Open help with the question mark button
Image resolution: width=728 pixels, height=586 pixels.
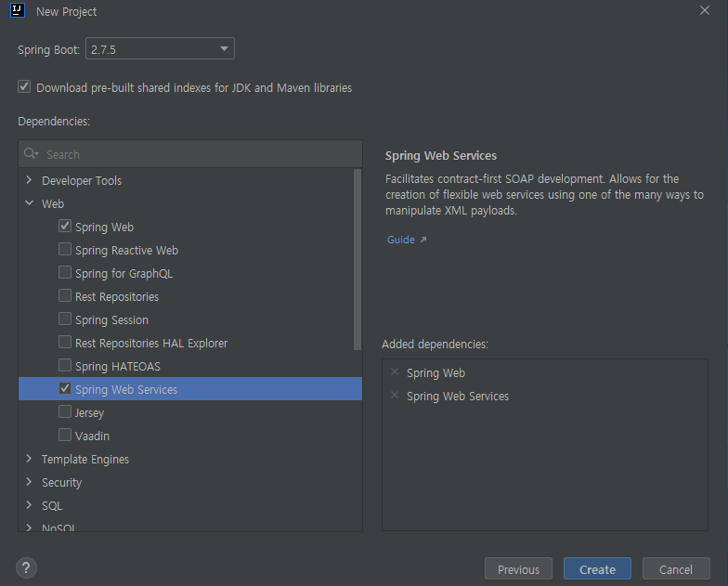click(26, 568)
